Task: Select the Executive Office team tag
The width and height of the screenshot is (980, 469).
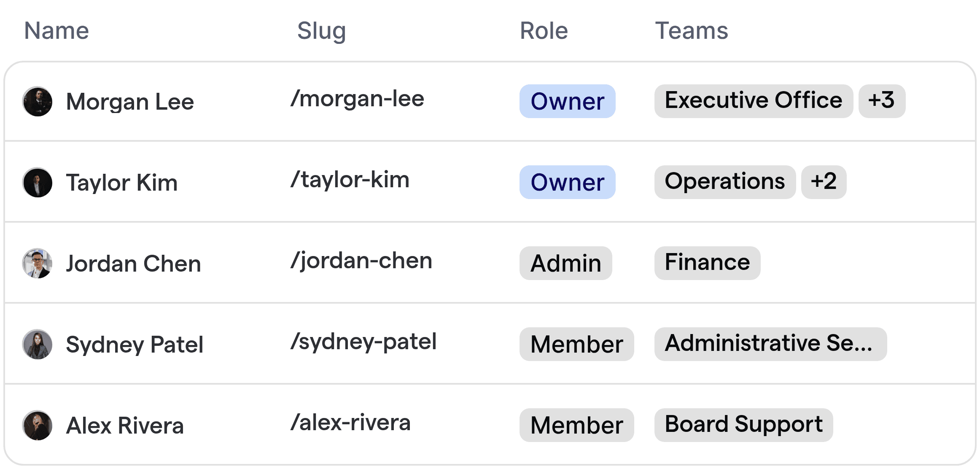Action: pos(753,100)
